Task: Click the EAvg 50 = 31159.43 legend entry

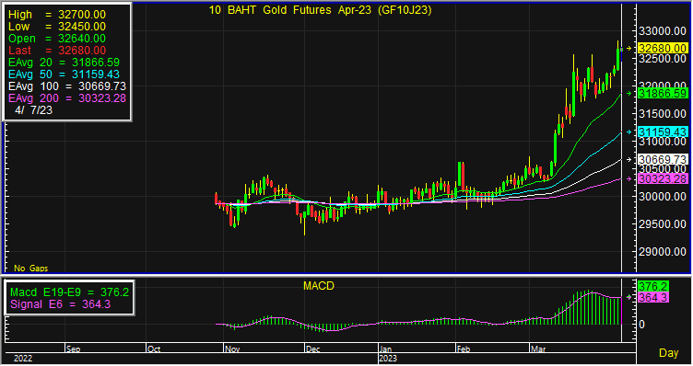Action: click(x=64, y=75)
